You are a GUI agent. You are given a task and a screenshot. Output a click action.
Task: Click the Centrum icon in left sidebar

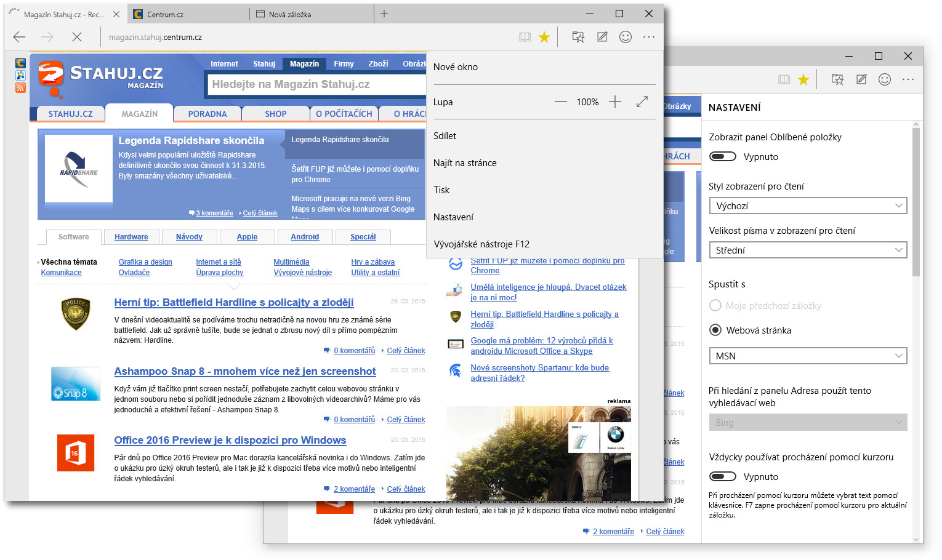tap(20, 63)
